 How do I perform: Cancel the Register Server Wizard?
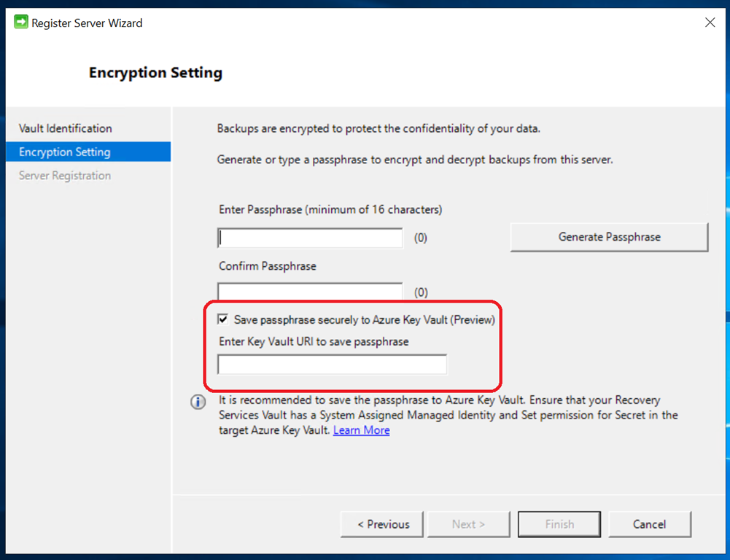click(x=649, y=524)
